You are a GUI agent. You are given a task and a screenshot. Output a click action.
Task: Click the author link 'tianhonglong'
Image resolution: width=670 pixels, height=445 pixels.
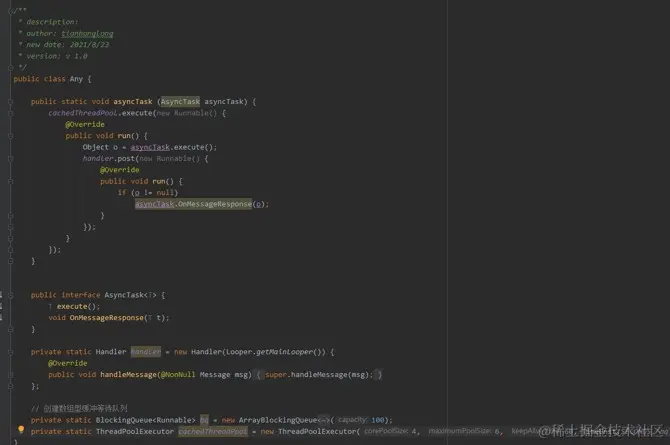click(87, 33)
